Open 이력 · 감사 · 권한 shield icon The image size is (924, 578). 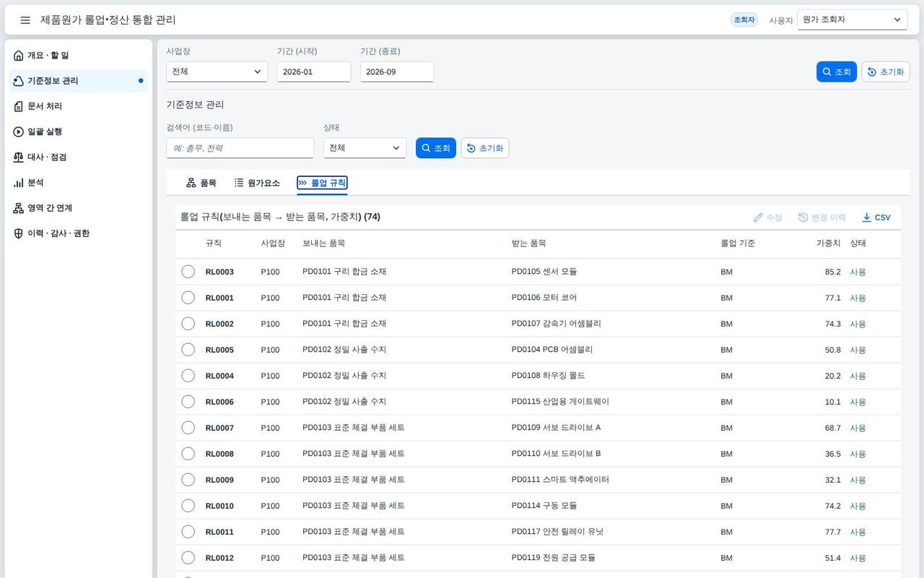pyautogui.click(x=19, y=233)
